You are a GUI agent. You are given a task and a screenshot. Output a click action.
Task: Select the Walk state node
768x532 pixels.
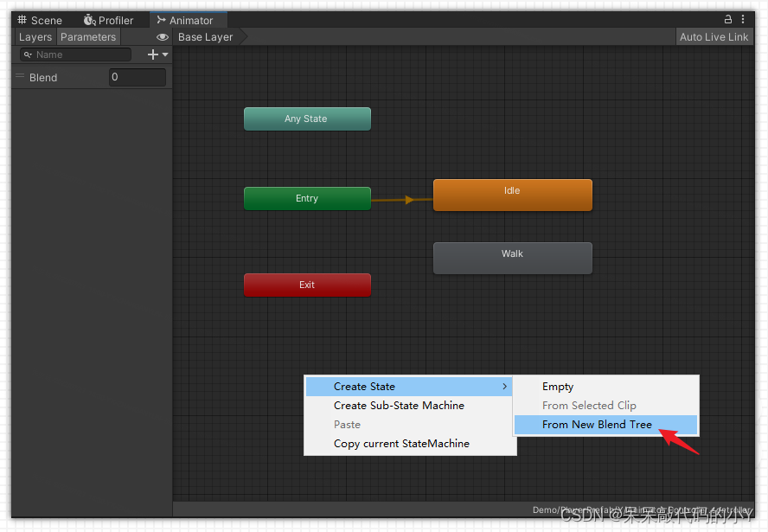point(512,258)
